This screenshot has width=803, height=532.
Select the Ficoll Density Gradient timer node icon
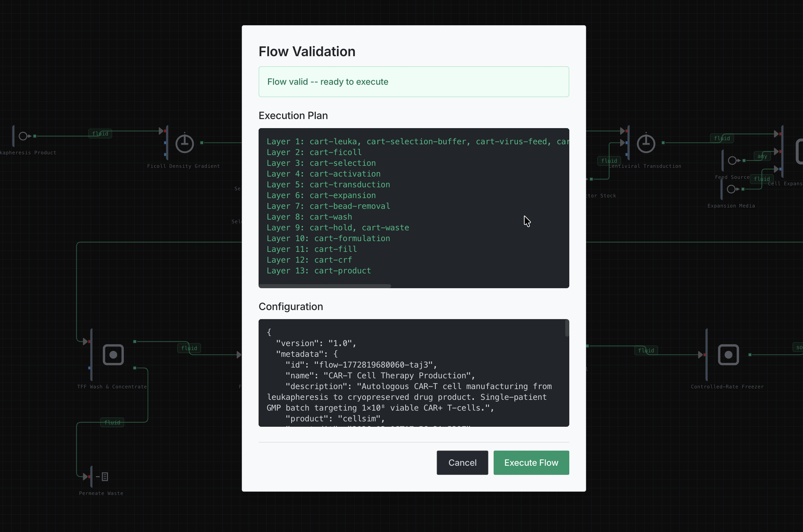[185, 143]
